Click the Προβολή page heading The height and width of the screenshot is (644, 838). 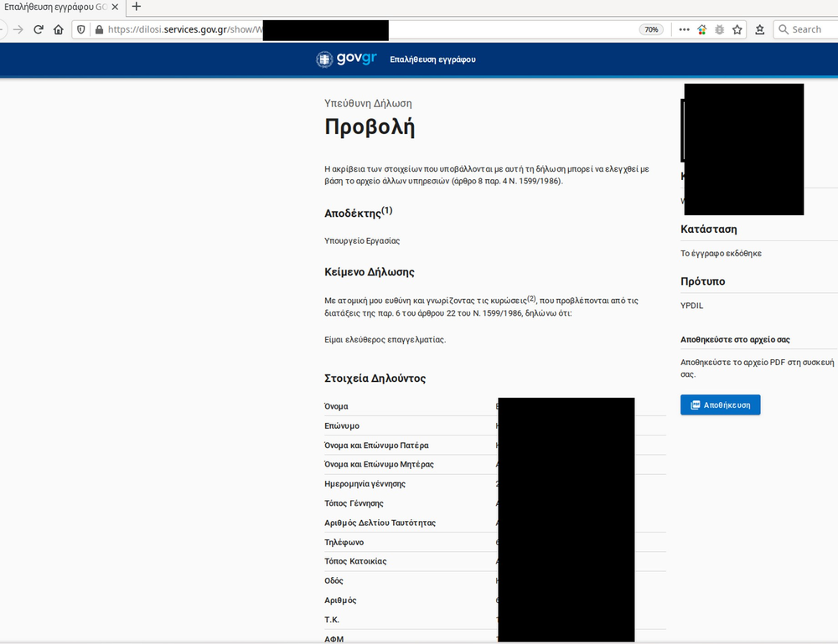(370, 127)
